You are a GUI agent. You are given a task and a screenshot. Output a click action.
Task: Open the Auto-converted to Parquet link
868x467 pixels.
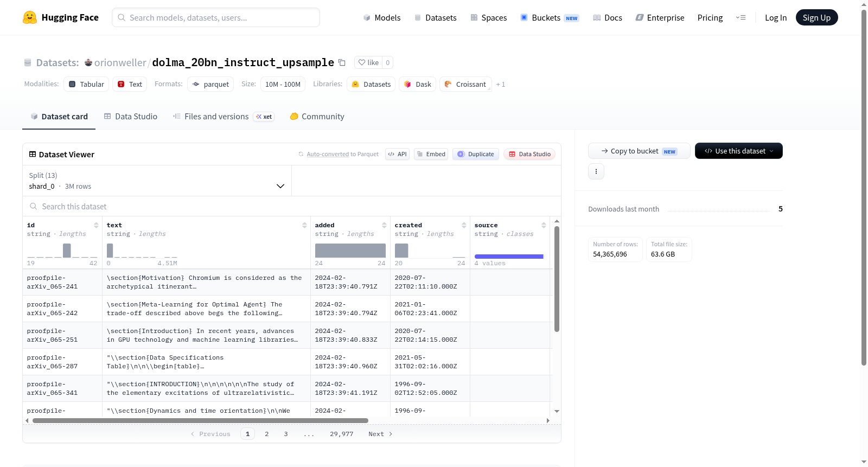pos(343,154)
